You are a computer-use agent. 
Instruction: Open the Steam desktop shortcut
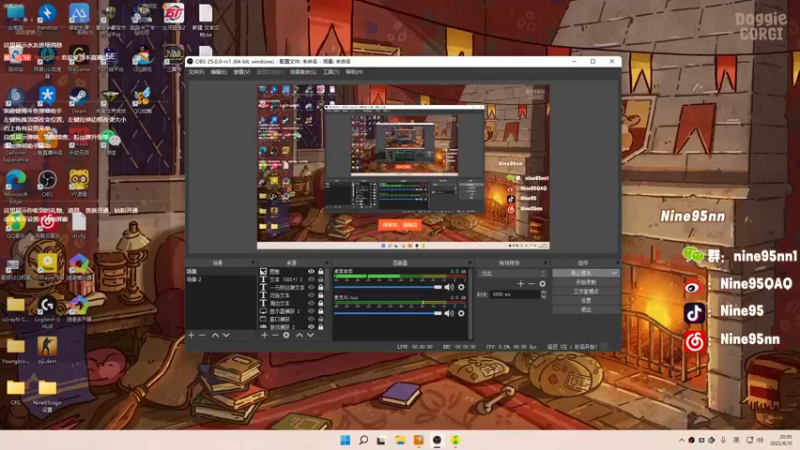click(79, 100)
